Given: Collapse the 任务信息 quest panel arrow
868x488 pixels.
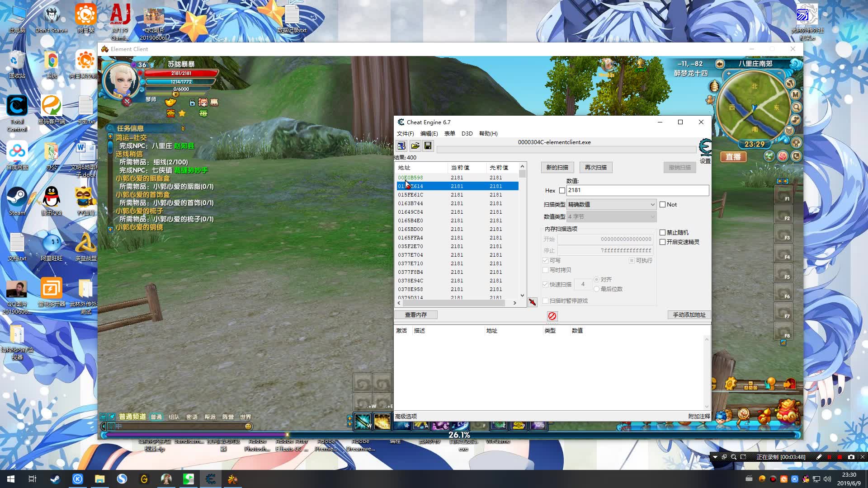Looking at the screenshot, I should click(x=183, y=128).
